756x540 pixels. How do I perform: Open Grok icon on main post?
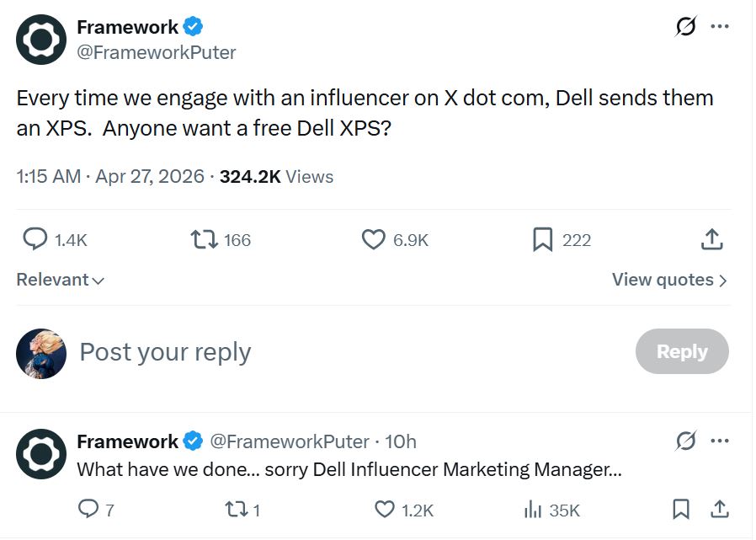(x=686, y=27)
